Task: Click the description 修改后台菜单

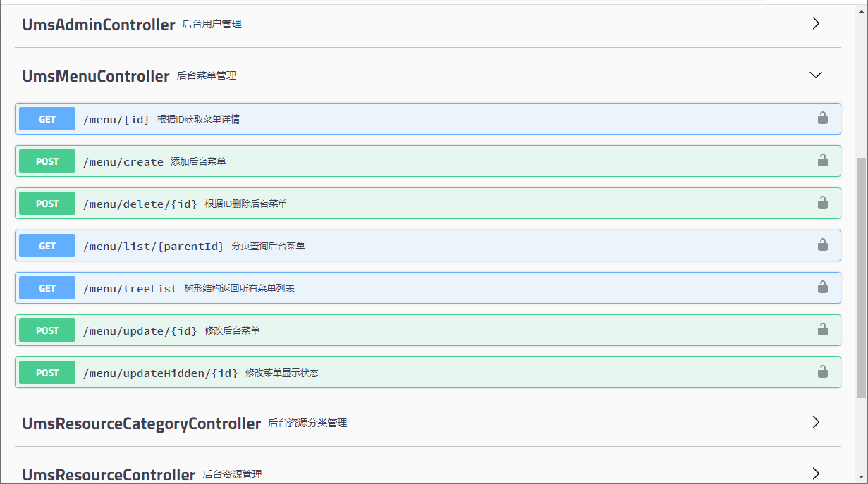Action: [232, 330]
